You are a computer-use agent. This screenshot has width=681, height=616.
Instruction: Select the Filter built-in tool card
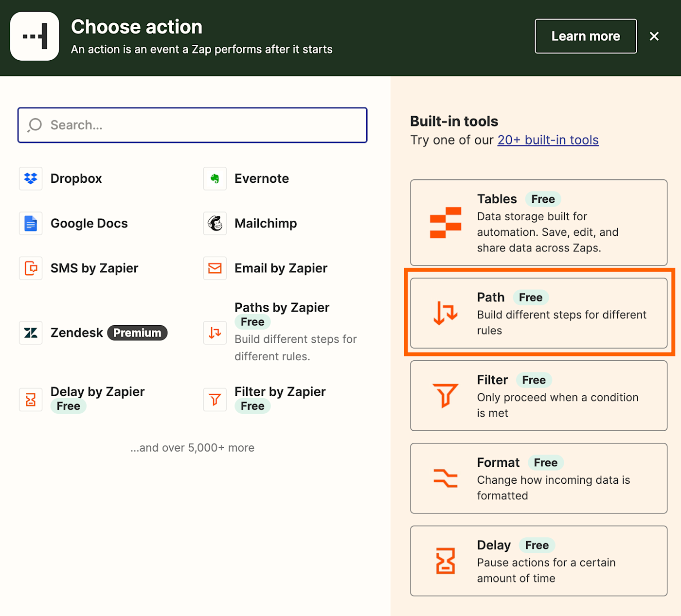point(538,396)
